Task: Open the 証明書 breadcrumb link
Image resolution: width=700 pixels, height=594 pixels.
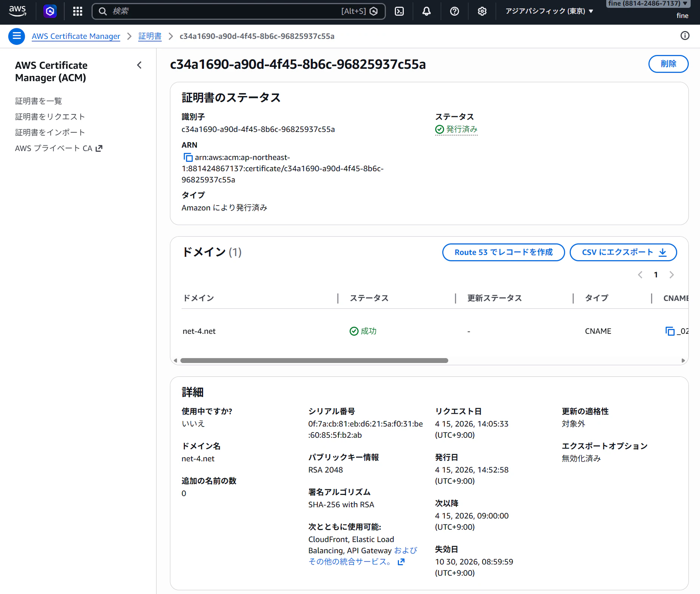Action: point(150,36)
